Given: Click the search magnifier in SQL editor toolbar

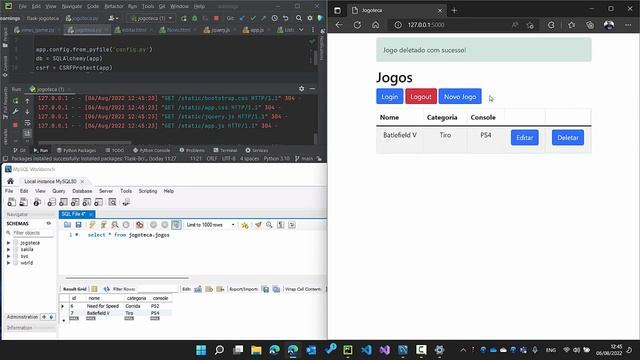Looking at the screenshot, I should (269, 225).
